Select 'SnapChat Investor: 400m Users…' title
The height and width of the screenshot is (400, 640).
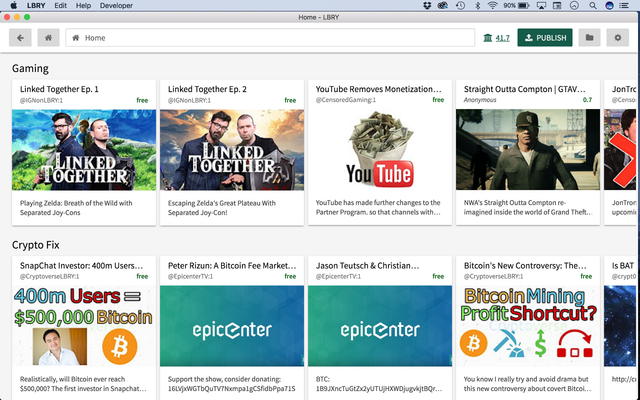point(81,266)
